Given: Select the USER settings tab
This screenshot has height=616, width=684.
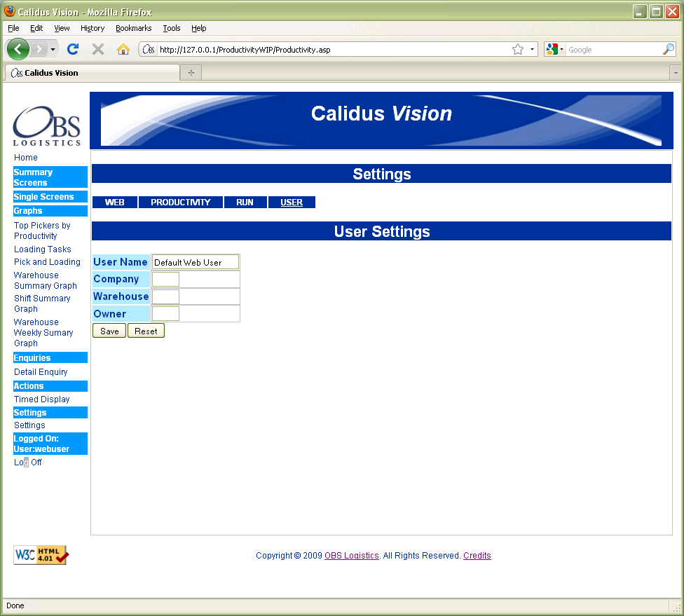Looking at the screenshot, I should tap(292, 203).
